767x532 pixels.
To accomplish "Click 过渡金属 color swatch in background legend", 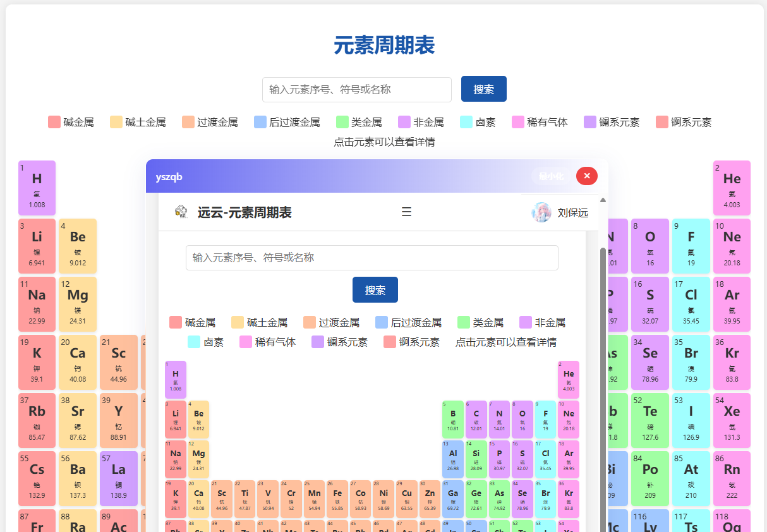I will pyautogui.click(x=188, y=122).
